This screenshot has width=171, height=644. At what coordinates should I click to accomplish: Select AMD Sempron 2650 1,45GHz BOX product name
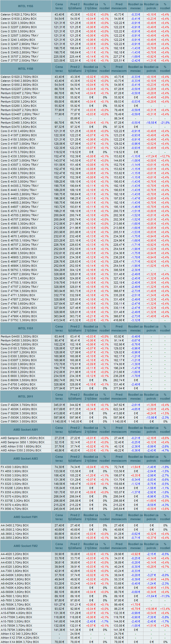tap(23, 438)
